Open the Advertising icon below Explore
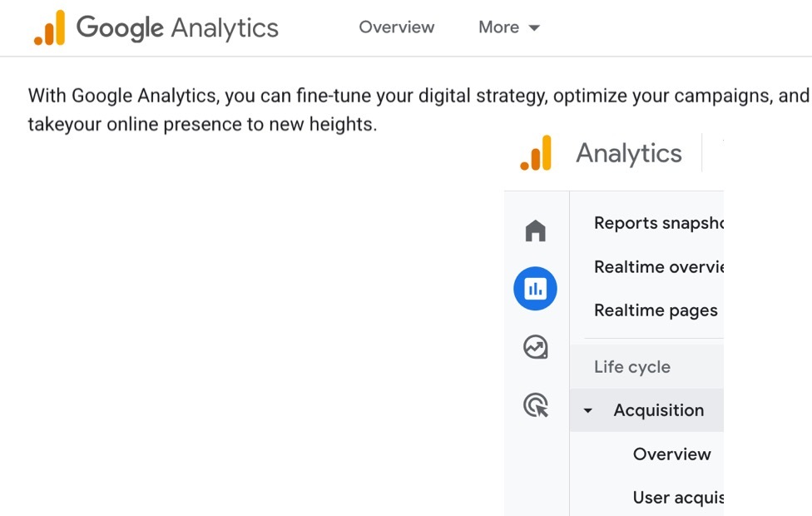Screen dimensions: 812x516 pos(535,406)
